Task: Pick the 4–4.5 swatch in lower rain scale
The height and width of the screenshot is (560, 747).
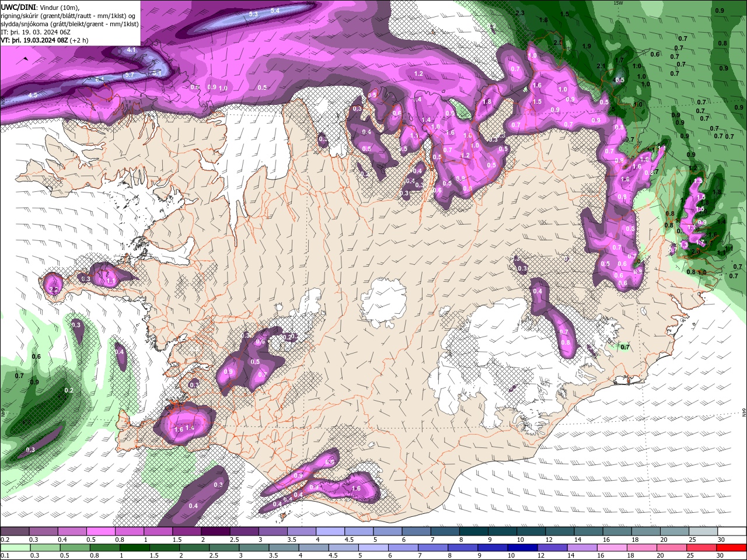Action: 314,547
